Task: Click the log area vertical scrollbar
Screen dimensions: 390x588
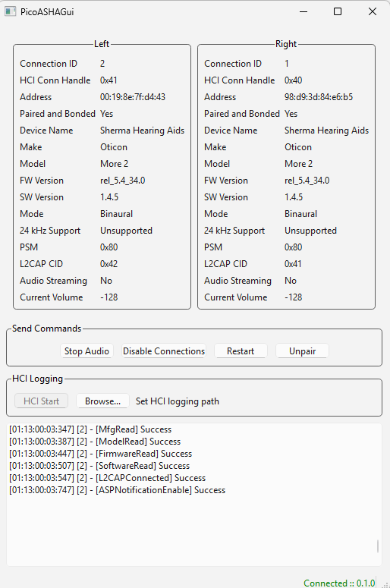Action: (x=378, y=546)
